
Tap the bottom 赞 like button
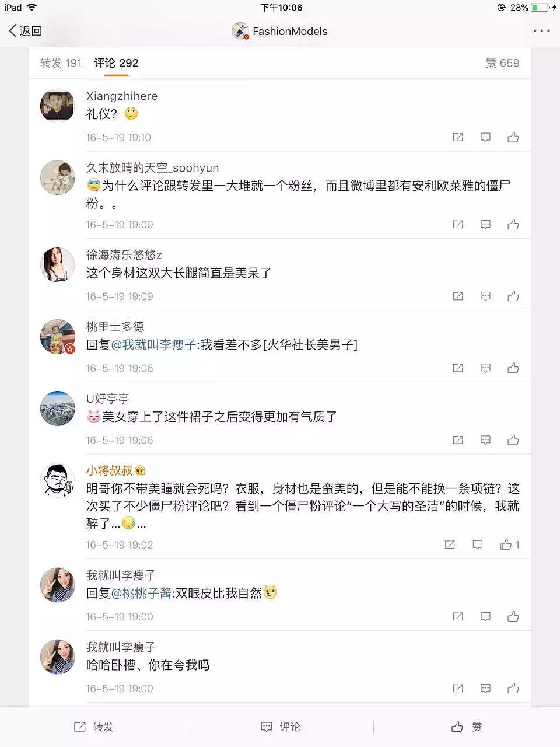(x=467, y=727)
